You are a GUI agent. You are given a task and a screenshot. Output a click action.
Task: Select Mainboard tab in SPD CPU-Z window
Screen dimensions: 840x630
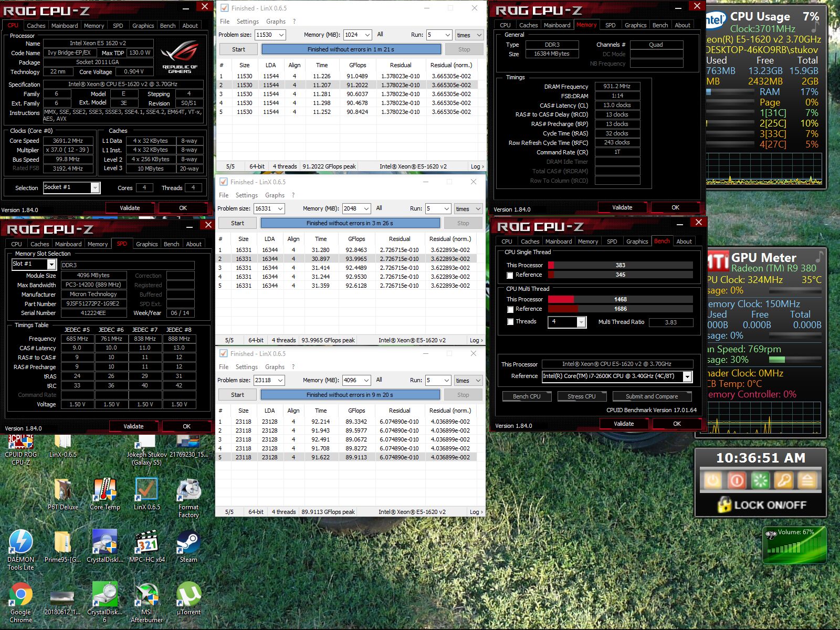coord(68,244)
